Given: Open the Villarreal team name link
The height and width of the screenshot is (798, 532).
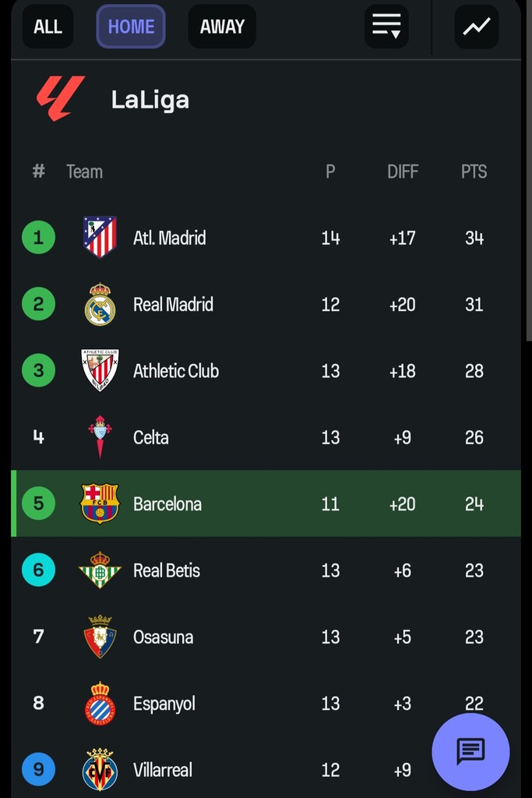Looking at the screenshot, I should 162,770.
